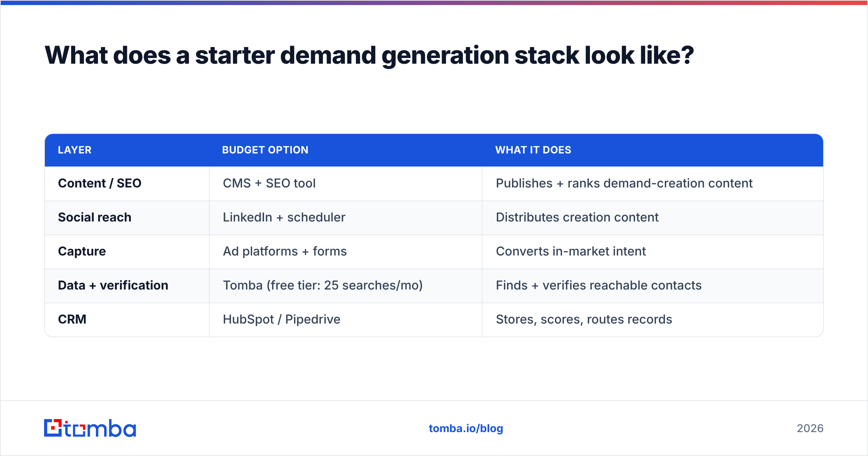Image resolution: width=868 pixels, height=456 pixels.
Task: Click 'Tomba (free tier: 25 searches/mo)' cell
Action: click(346, 286)
